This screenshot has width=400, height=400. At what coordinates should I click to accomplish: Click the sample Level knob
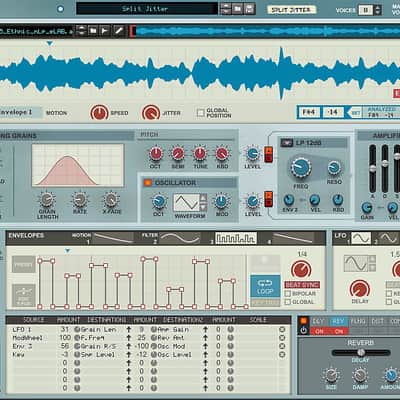(253, 153)
